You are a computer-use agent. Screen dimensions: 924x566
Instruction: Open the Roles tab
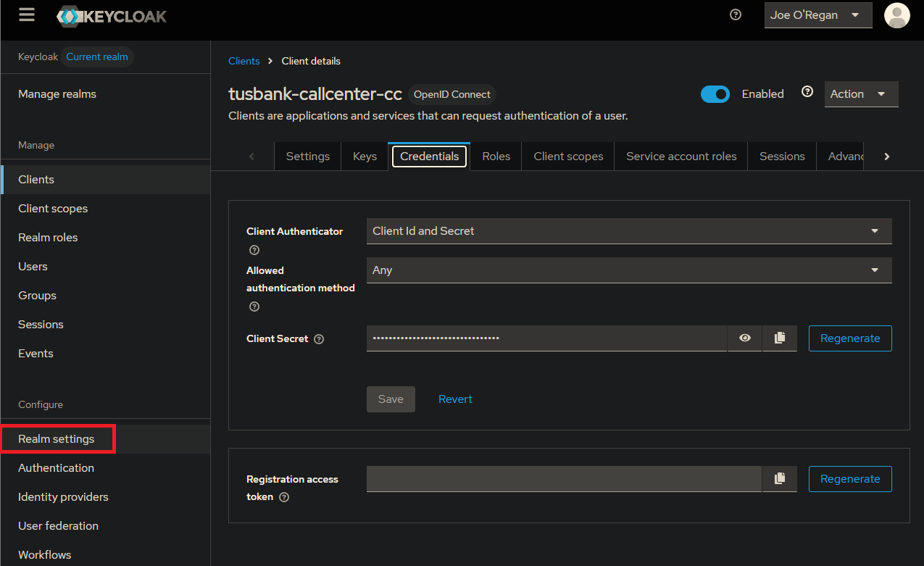(x=496, y=157)
